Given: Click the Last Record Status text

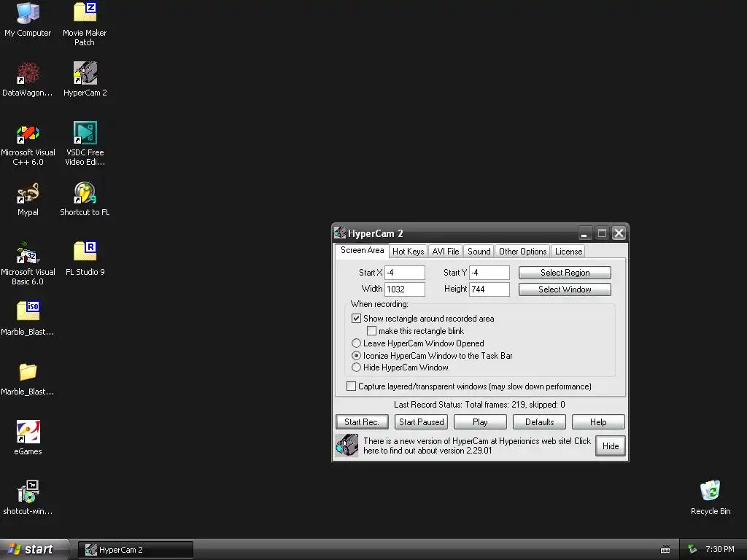Looking at the screenshot, I should (479, 405).
